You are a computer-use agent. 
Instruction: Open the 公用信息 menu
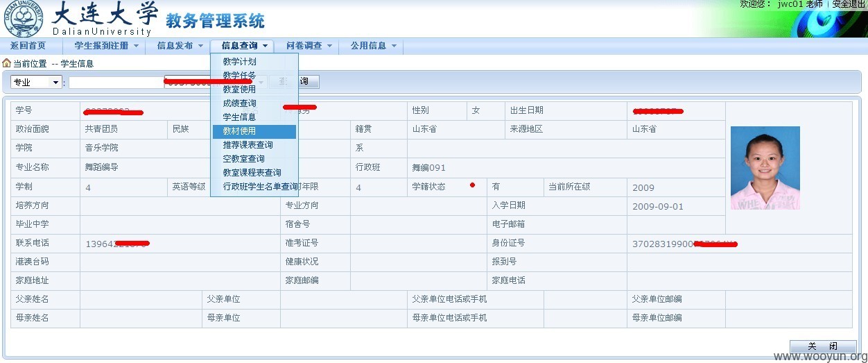tap(368, 46)
